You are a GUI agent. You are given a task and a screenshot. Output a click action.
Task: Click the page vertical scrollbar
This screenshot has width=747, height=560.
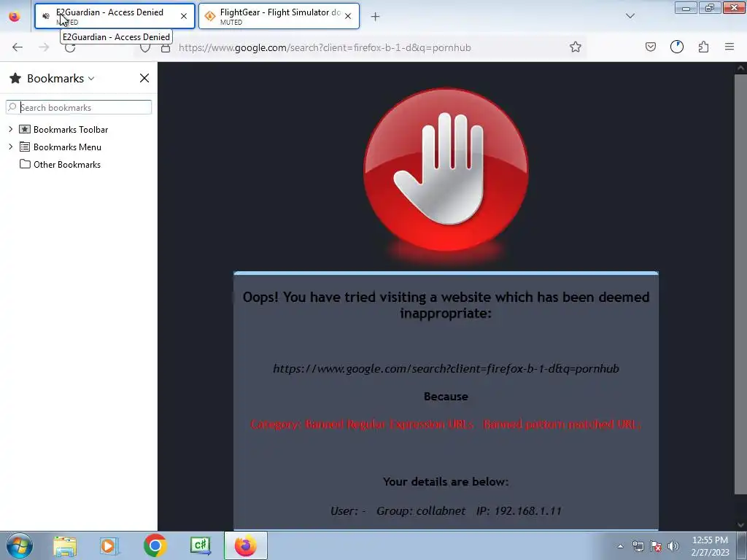tap(740, 284)
